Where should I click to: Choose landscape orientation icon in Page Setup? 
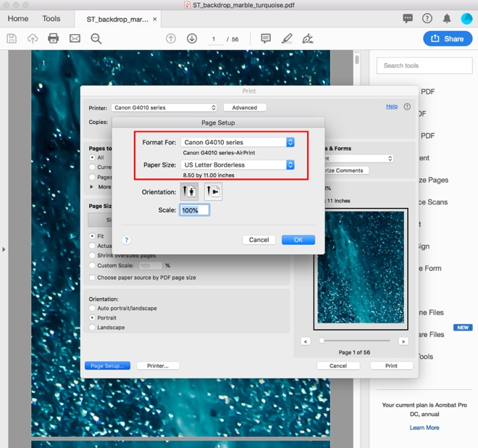tap(213, 191)
